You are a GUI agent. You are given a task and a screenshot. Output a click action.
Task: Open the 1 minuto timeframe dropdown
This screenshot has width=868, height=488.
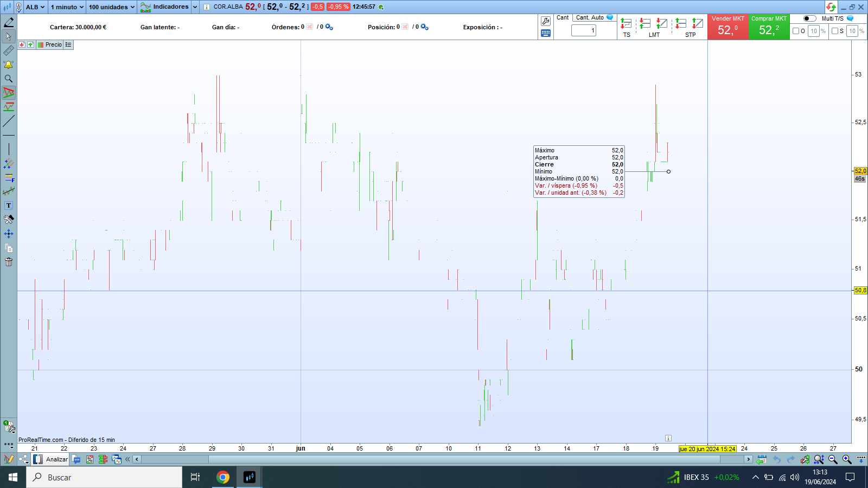(x=67, y=7)
